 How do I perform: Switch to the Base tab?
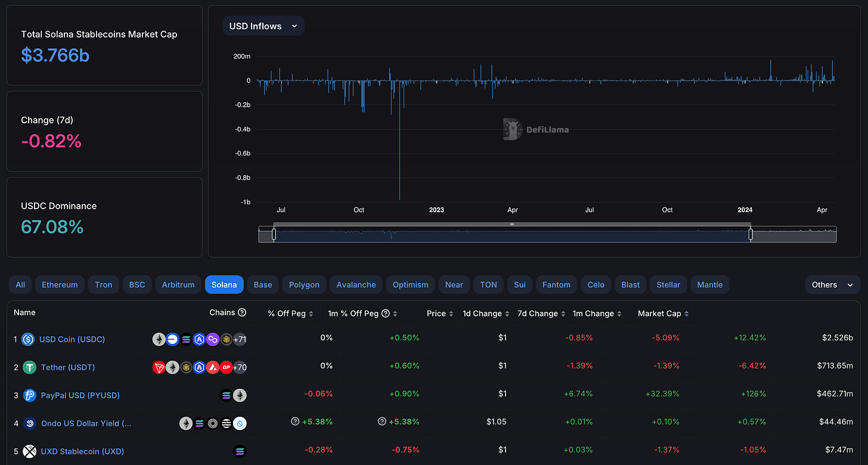point(263,285)
